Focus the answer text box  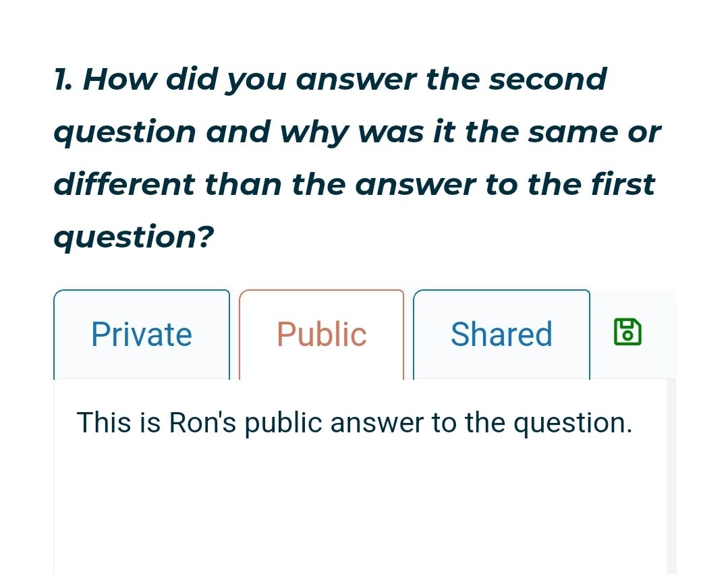pyautogui.click(x=360, y=477)
